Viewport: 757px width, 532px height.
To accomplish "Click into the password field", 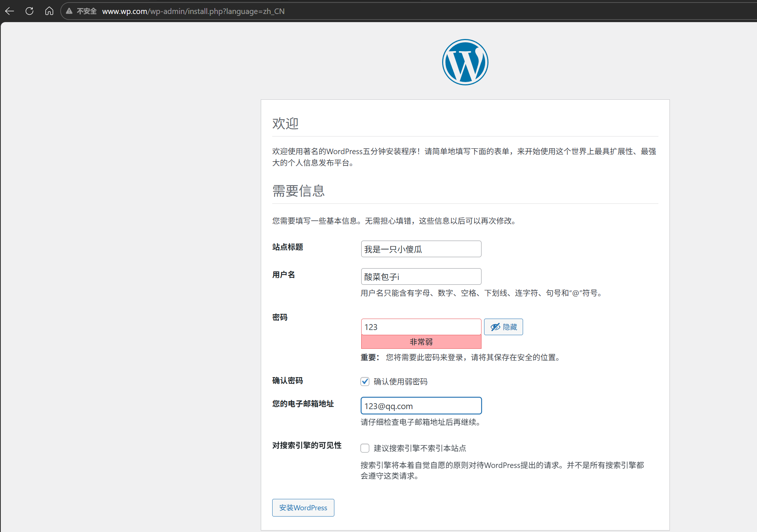I will [421, 327].
